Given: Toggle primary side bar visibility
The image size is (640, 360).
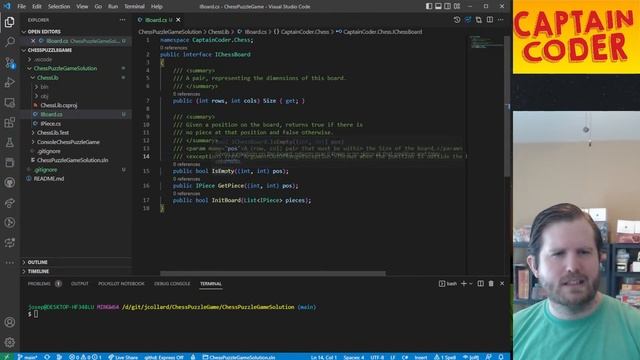Looking at the screenshot, I should coord(429,7).
